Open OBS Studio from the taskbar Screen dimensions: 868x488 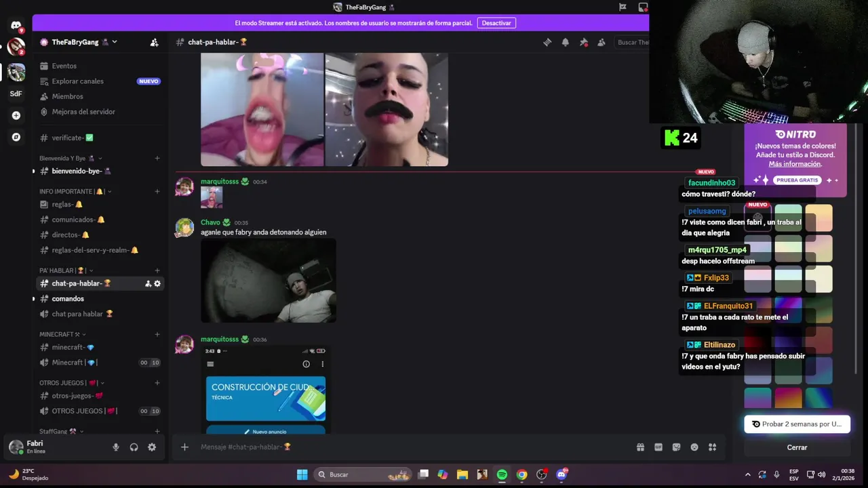pyautogui.click(x=541, y=474)
